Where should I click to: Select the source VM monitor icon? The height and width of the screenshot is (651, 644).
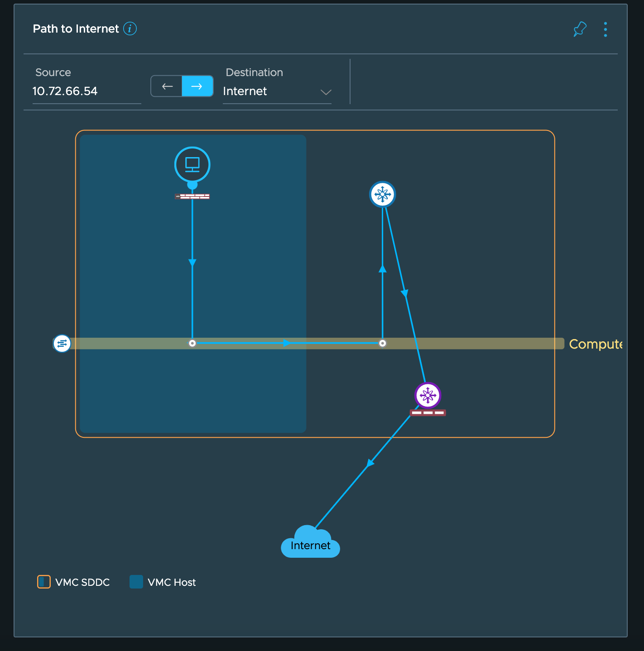tap(192, 164)
